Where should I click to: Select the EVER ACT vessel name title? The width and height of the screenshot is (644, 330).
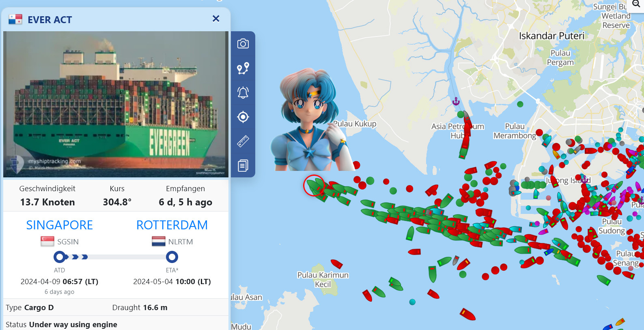(x=50, y=19)
